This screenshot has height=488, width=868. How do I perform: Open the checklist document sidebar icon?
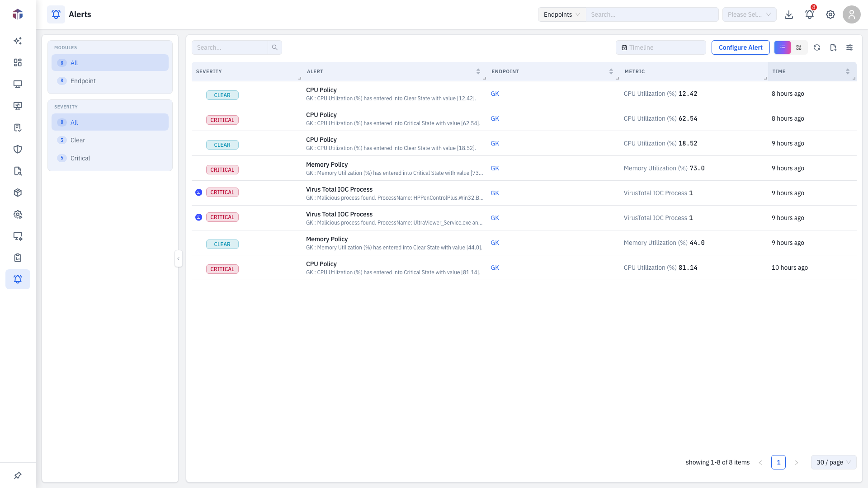18,127
